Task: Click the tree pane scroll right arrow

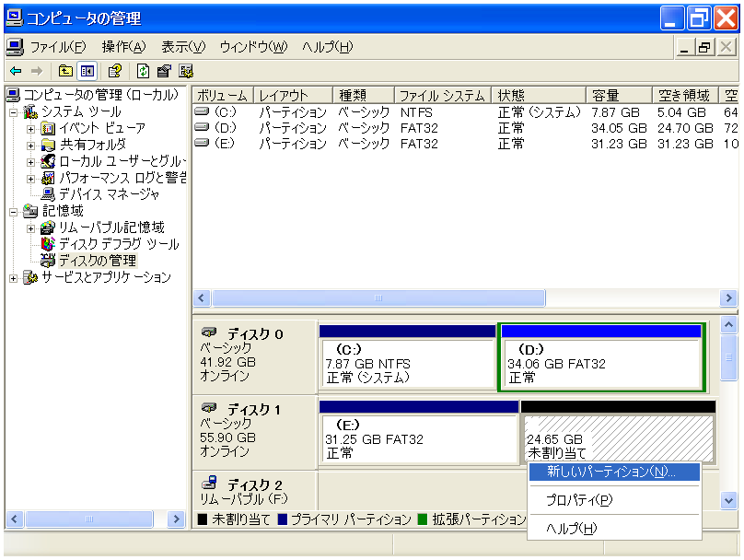Action: [176, 519]
